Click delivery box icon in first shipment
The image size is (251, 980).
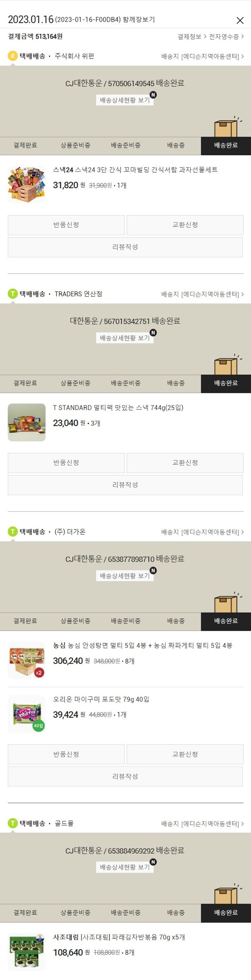(x=227, y=127)
